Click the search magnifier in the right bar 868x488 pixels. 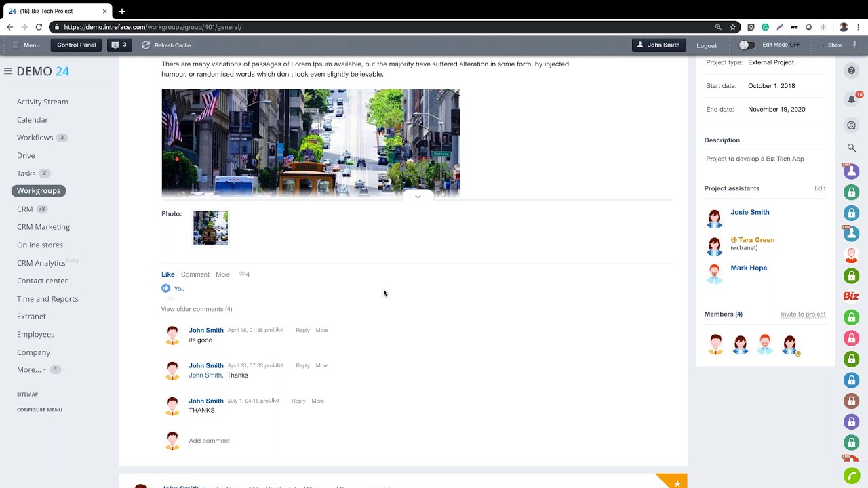[852, 148]
